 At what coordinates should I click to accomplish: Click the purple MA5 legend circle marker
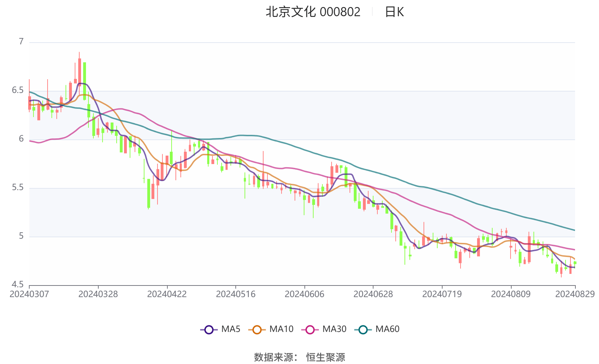(209, 330)
